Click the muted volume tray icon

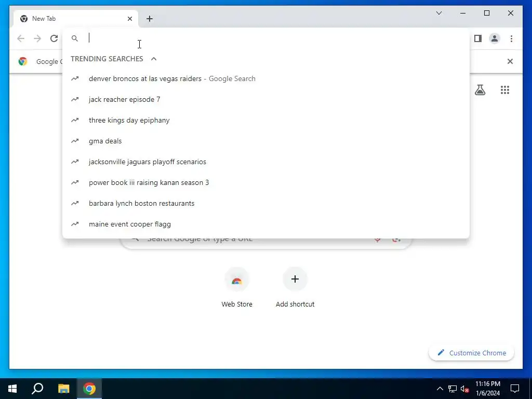(465, 389)
